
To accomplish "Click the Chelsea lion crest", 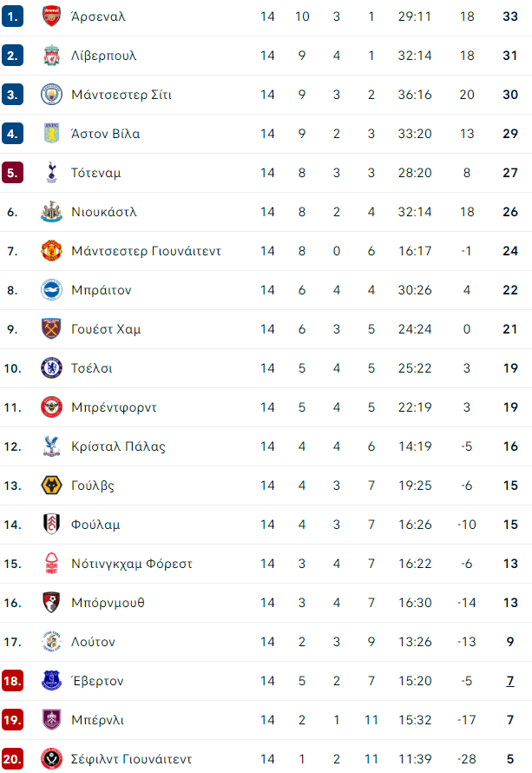I will pyautogui.click(x=51, y=367).
